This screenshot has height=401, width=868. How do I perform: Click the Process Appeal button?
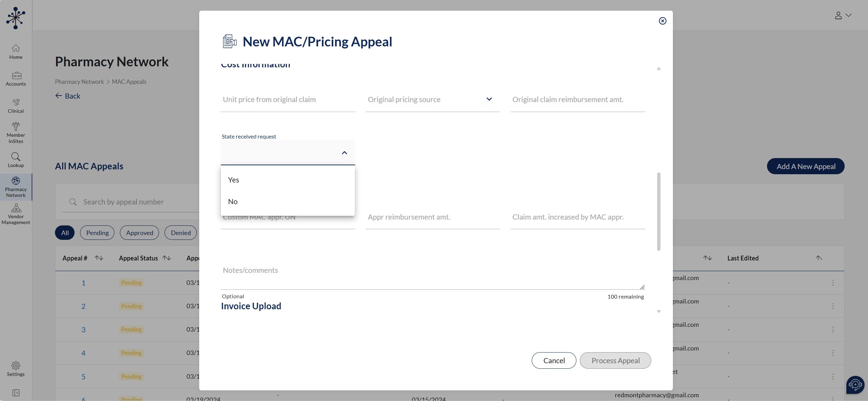point(615,360)
